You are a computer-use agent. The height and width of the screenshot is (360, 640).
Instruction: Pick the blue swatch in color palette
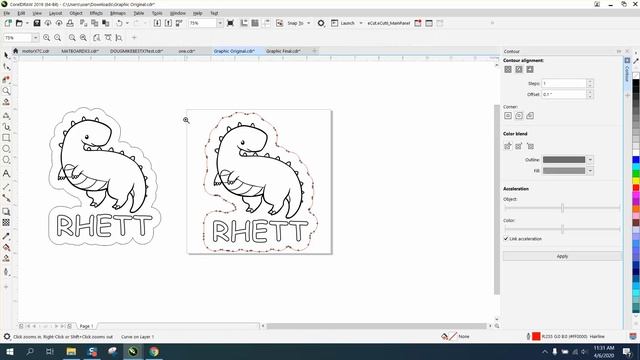point(636,160)
